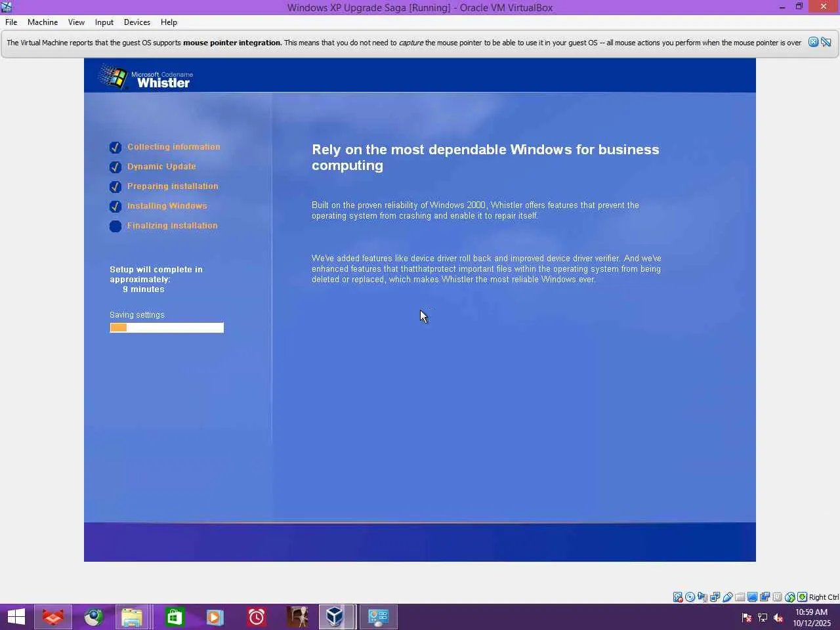This screenshot has width=840, height=630.
Task: Click the '9 minutes' remaining time text
Action: click(144, 289)
